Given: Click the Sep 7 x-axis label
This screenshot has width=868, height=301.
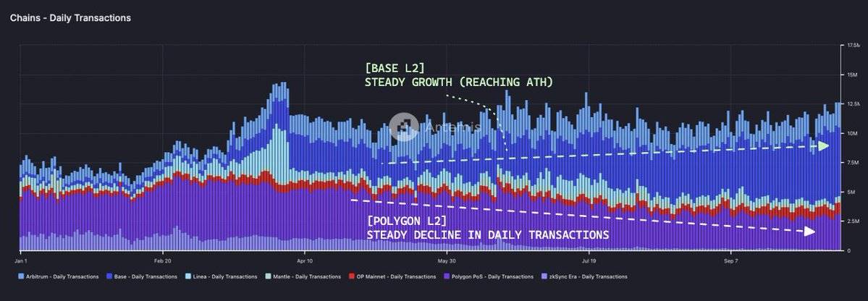Looking at the screenshot, I should point(730,260).
